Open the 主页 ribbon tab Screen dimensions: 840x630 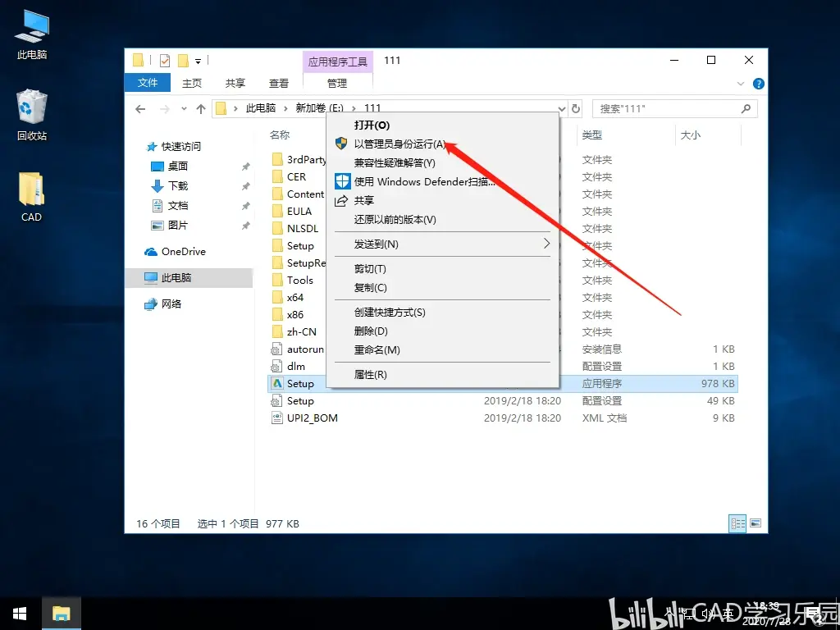192,83
